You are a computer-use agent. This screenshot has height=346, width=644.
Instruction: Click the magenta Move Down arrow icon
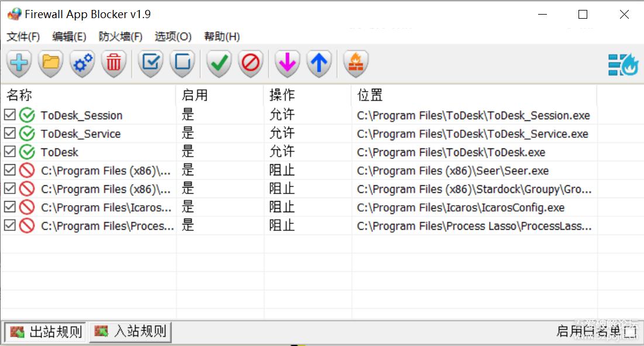(287, 64)
